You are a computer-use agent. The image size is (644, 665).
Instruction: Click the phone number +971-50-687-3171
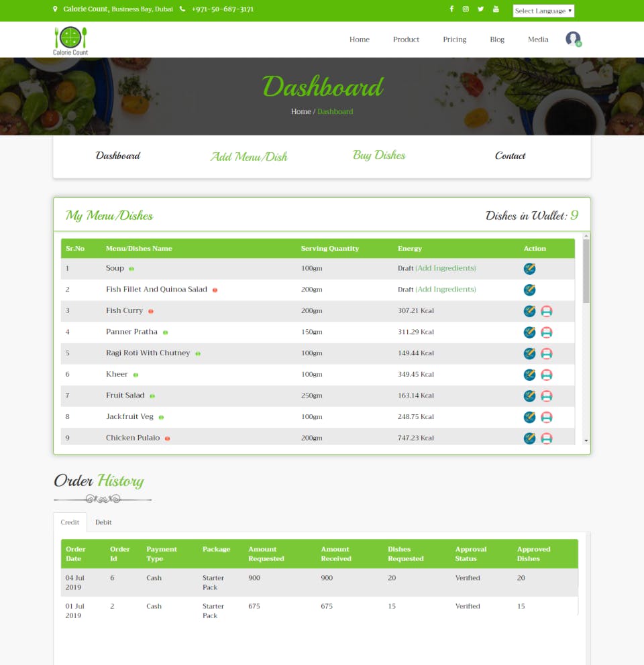tap(223, 9)
